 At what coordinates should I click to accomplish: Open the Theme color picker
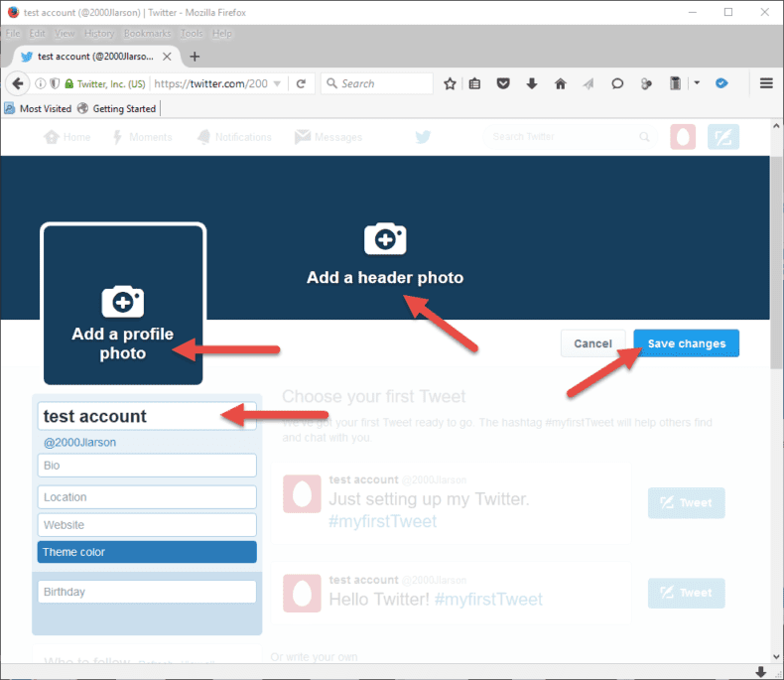(x=147, y=552)
